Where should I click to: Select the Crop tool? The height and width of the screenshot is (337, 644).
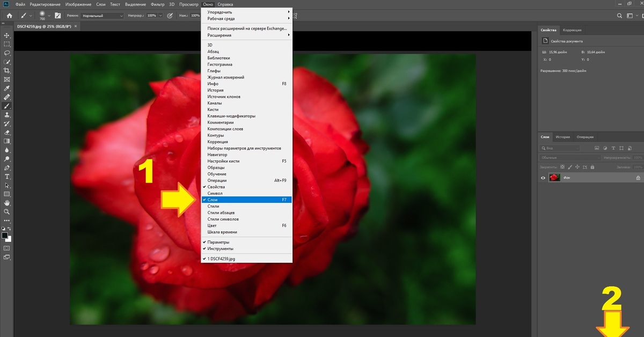pyautogui.click(x=7, y=71)
